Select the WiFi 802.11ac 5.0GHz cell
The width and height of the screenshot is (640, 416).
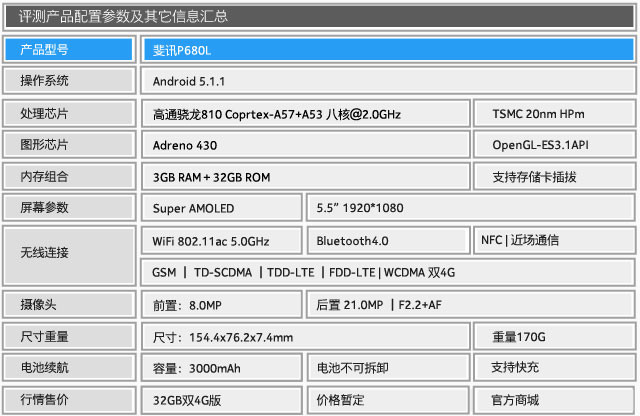click(x=220, y=241)
